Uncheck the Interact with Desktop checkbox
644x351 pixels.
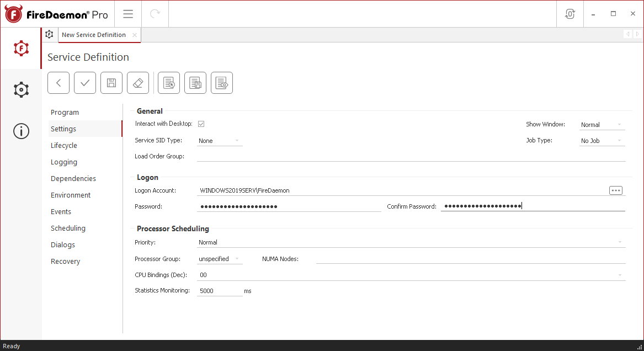[201, 123]
